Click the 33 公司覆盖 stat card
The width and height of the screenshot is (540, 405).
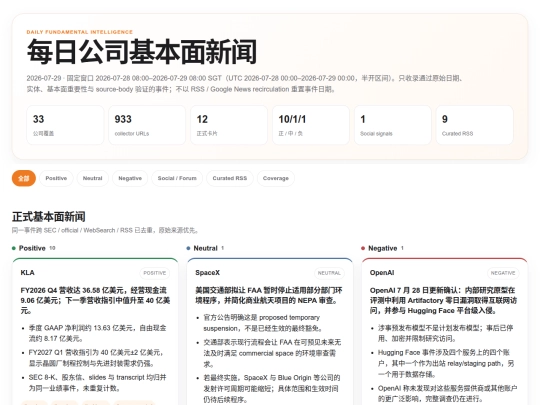pyautogui.click(x=65, y=125)
